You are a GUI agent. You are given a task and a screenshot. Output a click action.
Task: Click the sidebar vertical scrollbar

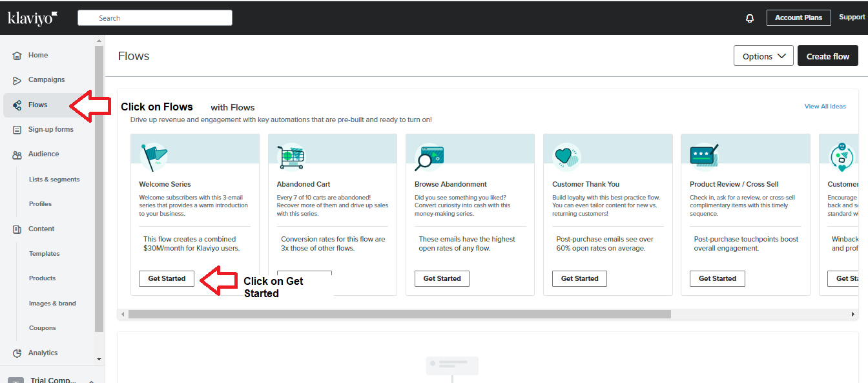99,189
